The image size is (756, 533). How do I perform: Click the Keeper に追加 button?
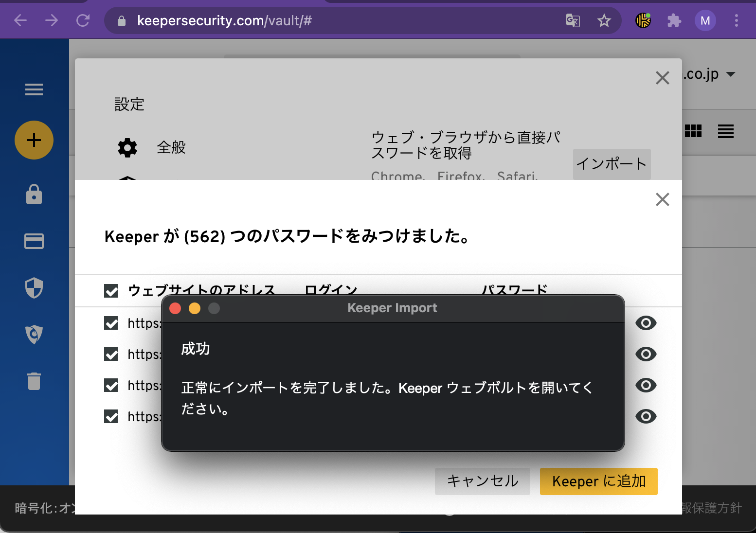[598, 481]
